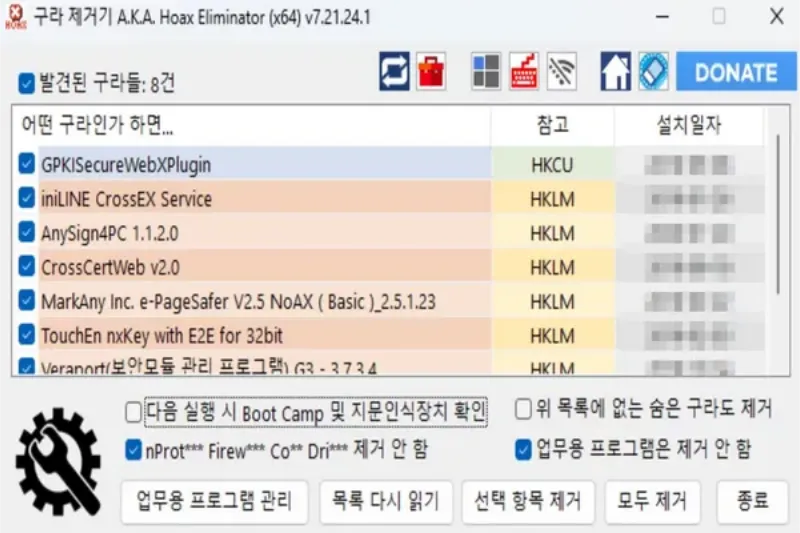This screenshot has width=800, height=533.
Task: Open the home page house icon
Action: [615, 72]
